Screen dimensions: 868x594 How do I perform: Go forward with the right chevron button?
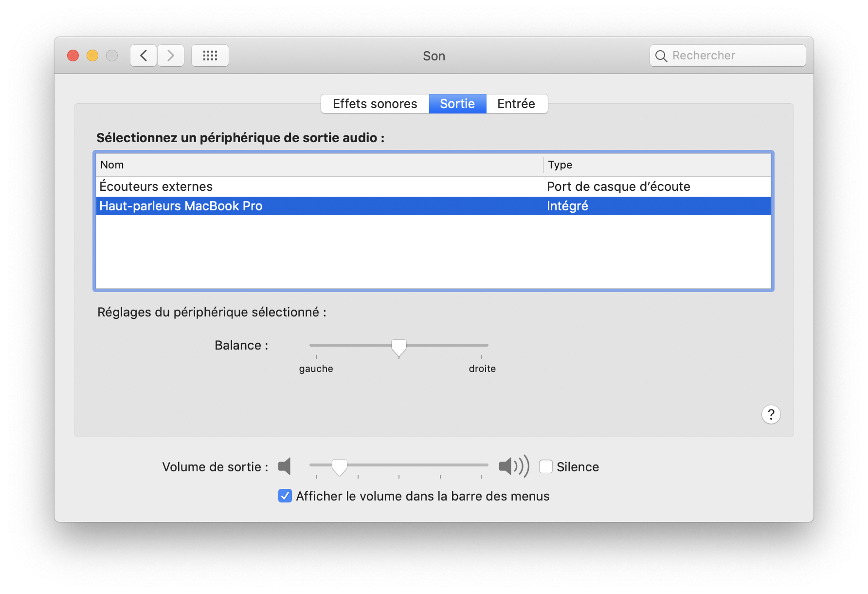pos(171,56)
